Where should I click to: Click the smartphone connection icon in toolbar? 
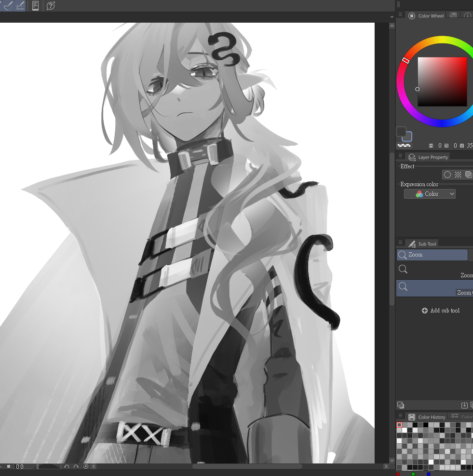tap(35, 6)
